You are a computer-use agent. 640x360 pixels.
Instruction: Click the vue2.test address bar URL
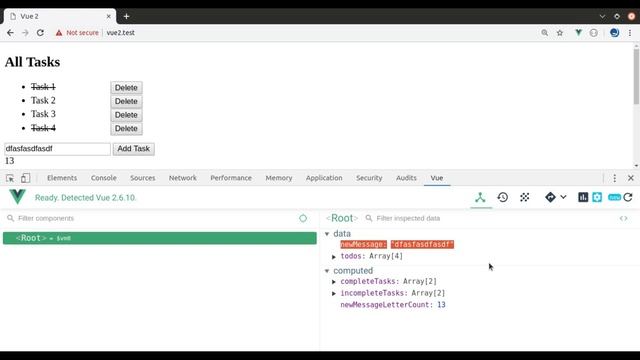(120, 33)
